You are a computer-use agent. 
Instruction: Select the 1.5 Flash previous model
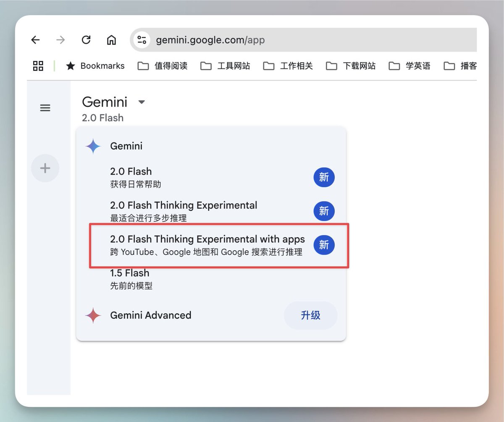[x=211, y=279]
